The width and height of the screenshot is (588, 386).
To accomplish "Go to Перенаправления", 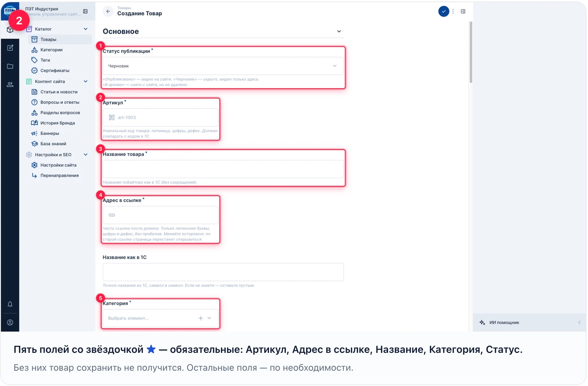I will pyautogui.click(x=60, y=176).
